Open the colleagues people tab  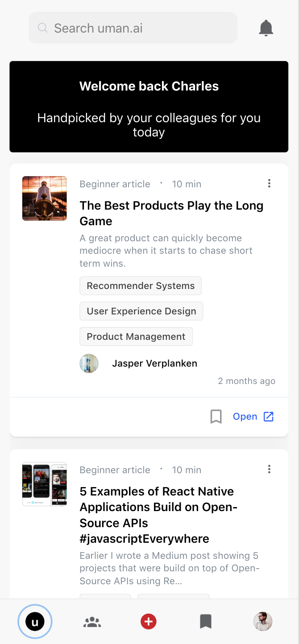92,622
